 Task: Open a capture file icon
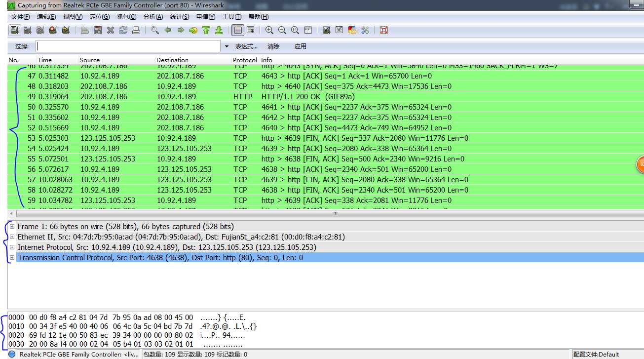click(85, 30)
